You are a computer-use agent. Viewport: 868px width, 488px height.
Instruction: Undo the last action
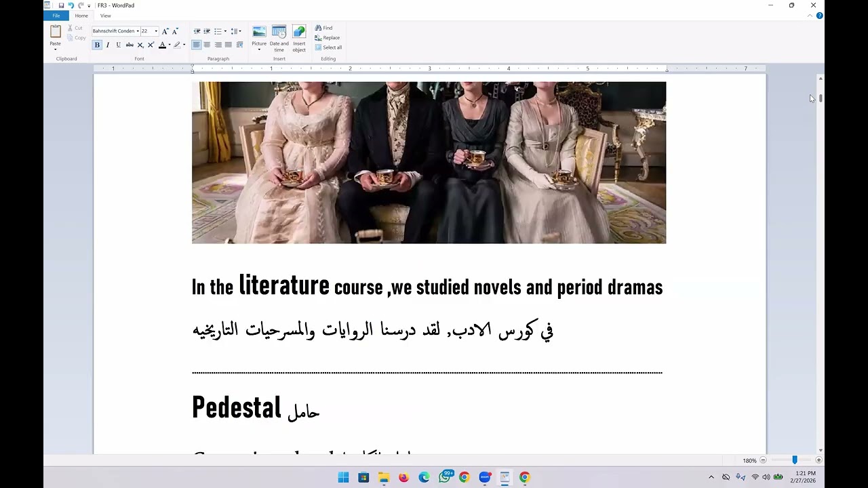[71, 5]
